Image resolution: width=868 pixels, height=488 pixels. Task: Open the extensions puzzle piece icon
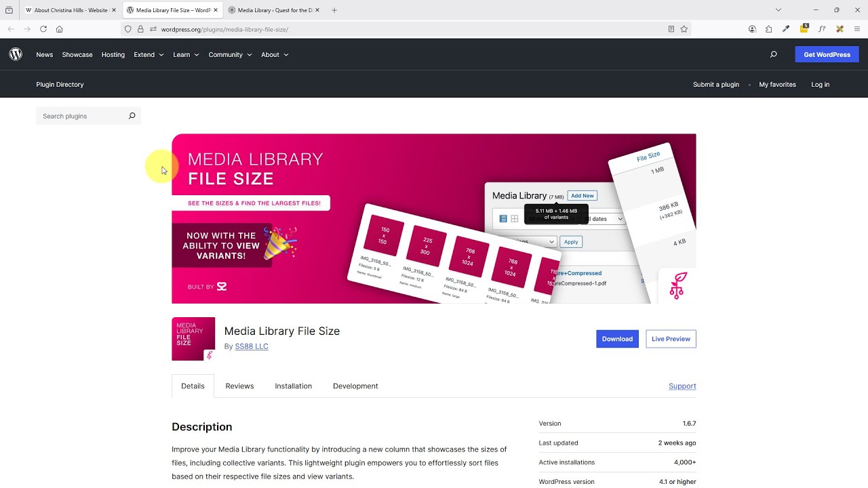click(768, 29)
